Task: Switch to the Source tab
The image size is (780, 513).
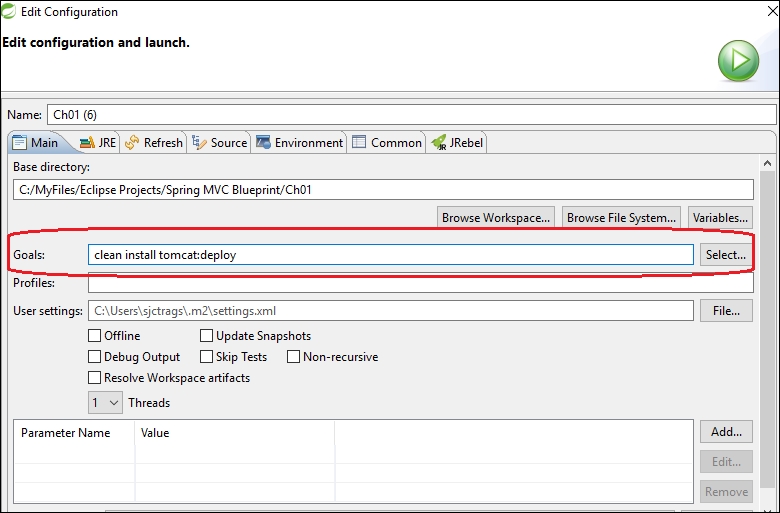Action: coord(220,143)
